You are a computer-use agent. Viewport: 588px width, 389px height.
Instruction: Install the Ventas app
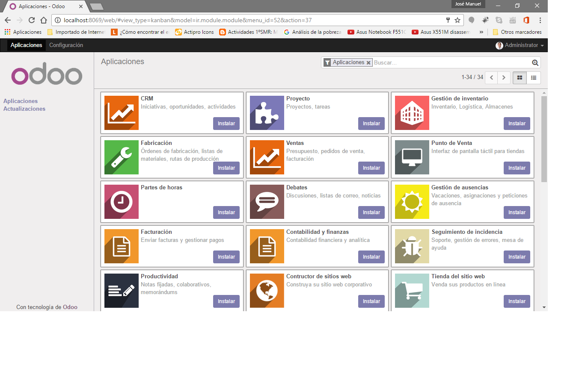coord(371,168)
